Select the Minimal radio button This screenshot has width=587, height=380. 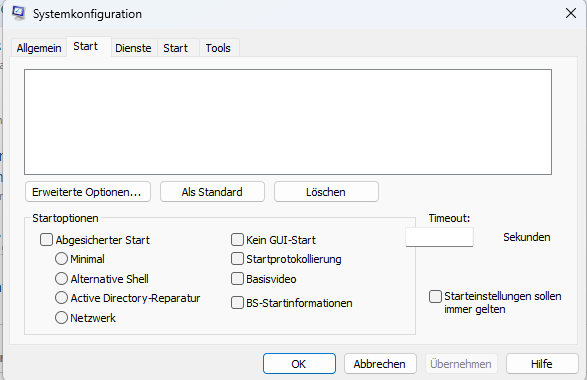61,259
